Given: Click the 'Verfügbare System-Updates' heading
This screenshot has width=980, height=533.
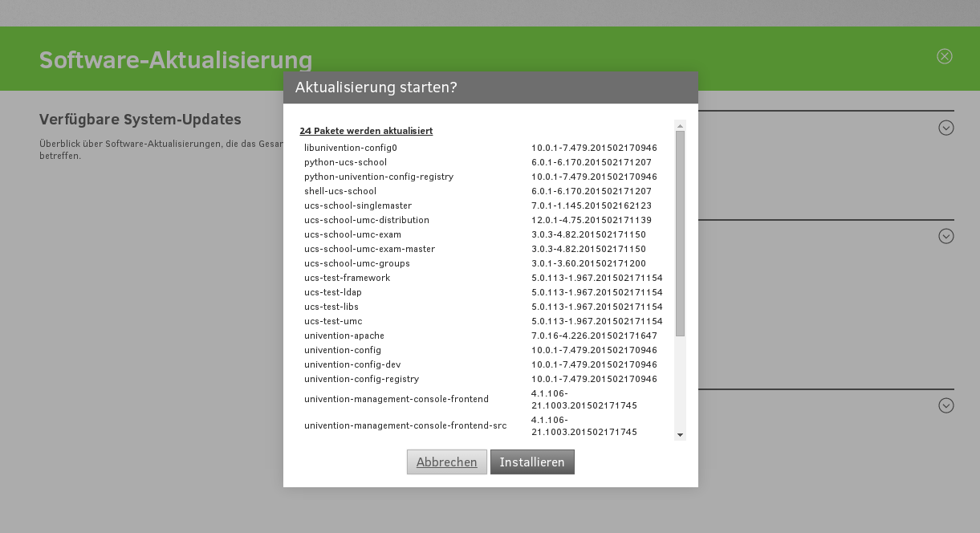Looking at the screenshot, I should pyautogui.click(x=140, y=120).
